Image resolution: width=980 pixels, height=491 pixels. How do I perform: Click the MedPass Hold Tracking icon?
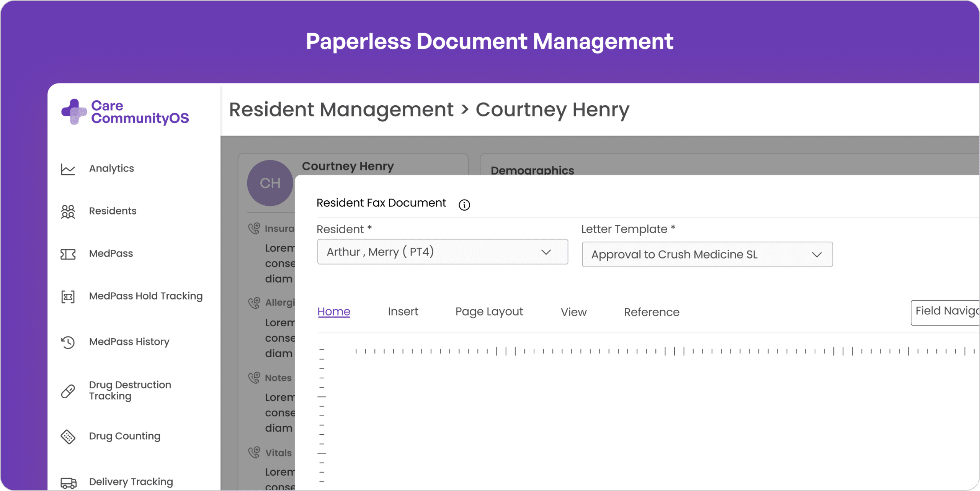[68, 296]
